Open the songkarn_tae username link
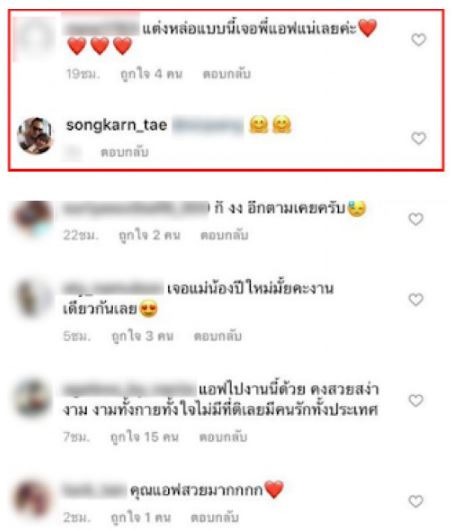 click(x=117, y=125)
